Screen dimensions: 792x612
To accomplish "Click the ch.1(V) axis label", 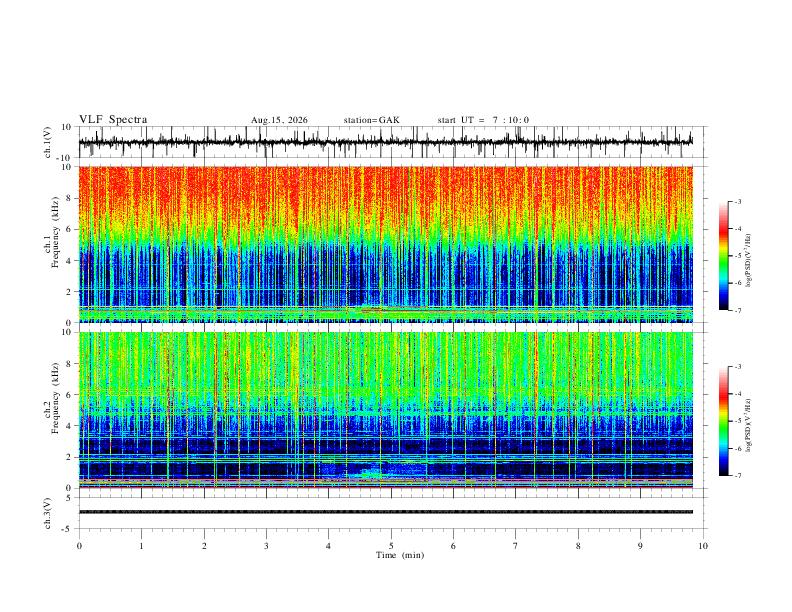I will [x=48, y=142].
